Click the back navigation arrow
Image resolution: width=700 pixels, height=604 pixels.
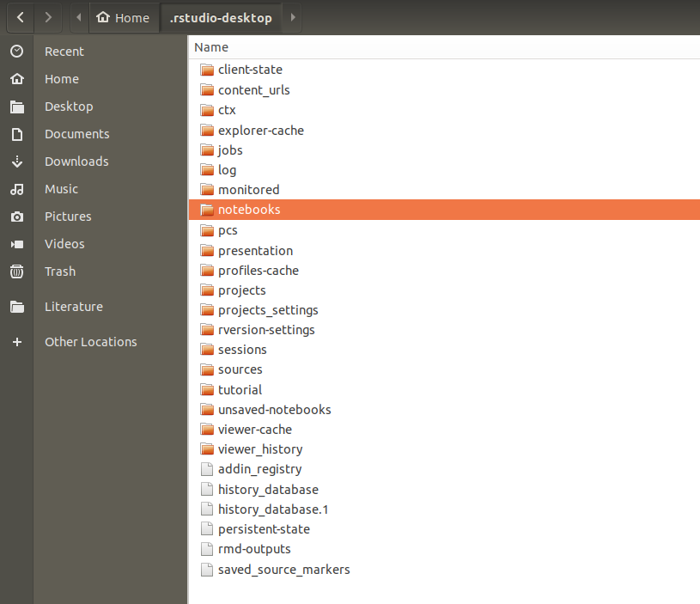(19, 17)
